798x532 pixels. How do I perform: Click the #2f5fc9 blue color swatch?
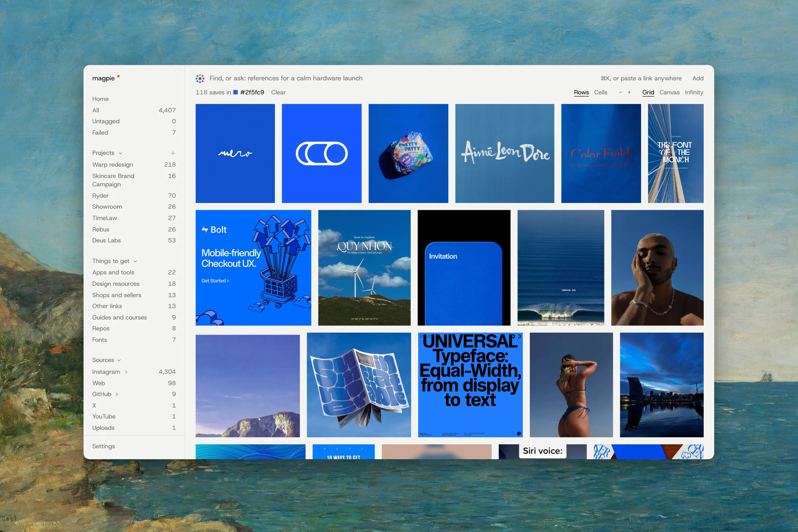click(235, 92)
